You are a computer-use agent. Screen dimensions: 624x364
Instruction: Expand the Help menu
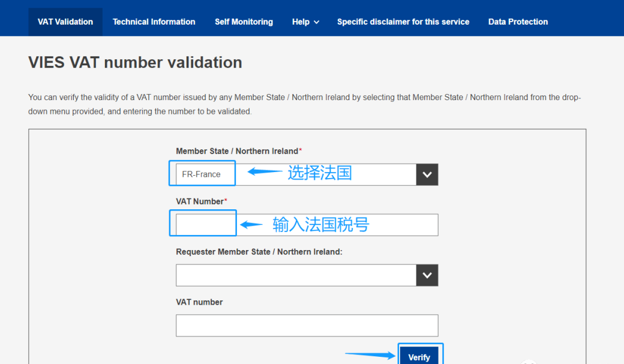pos(305,22)
